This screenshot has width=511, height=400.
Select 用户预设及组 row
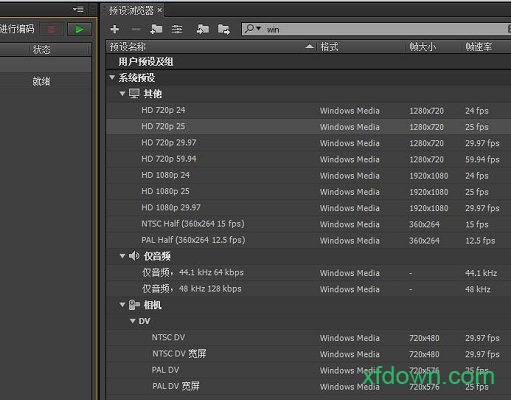(x=308, y=62)
